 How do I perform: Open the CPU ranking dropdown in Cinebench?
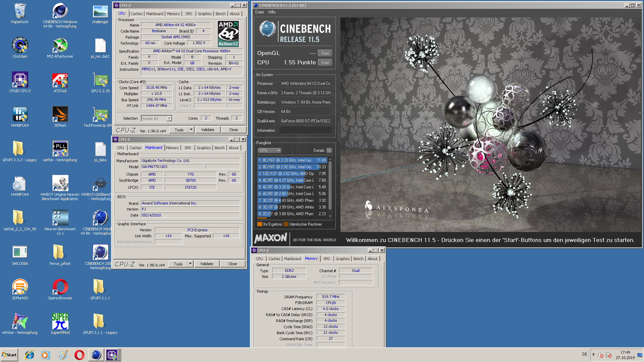click(269, 150)
